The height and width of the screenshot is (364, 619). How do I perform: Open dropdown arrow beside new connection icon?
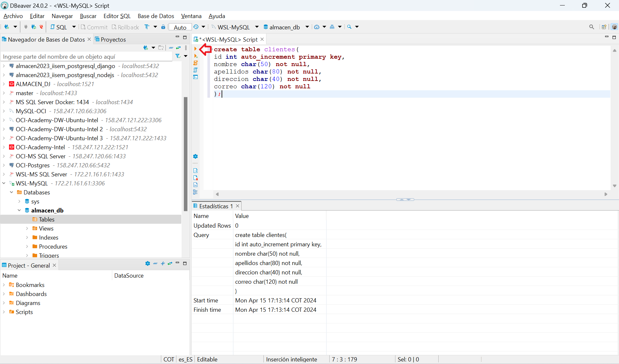tap(15, 27)
